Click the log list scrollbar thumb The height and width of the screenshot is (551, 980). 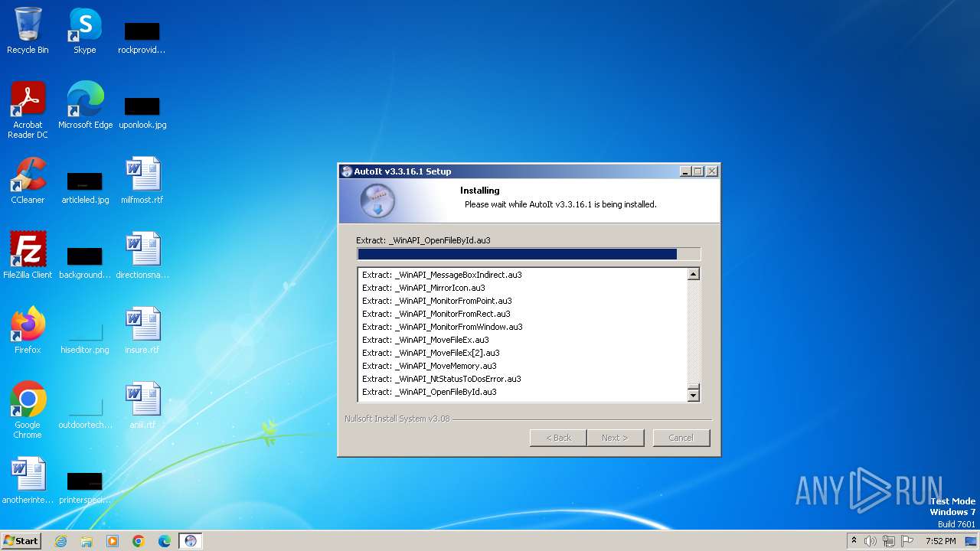[x=694, y=385]
